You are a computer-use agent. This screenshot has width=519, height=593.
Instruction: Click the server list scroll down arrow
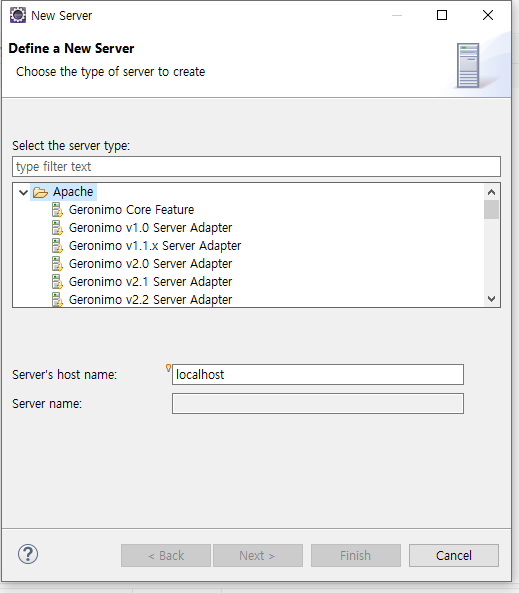491,299
